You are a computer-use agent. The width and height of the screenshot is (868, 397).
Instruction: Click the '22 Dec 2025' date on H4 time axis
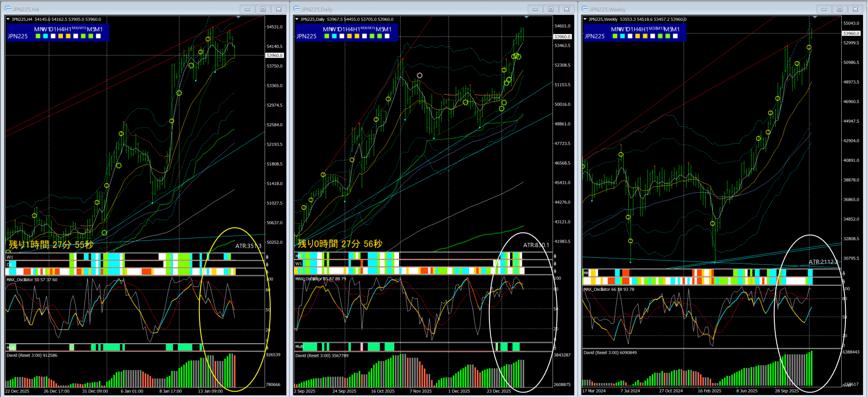pyautogui.click(x=17, y=391)
